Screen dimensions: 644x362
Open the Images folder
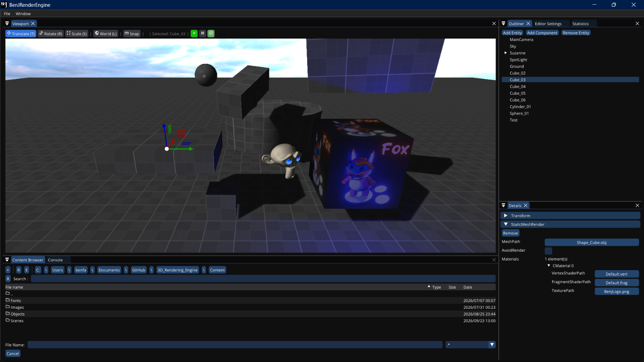coord(250,307)
